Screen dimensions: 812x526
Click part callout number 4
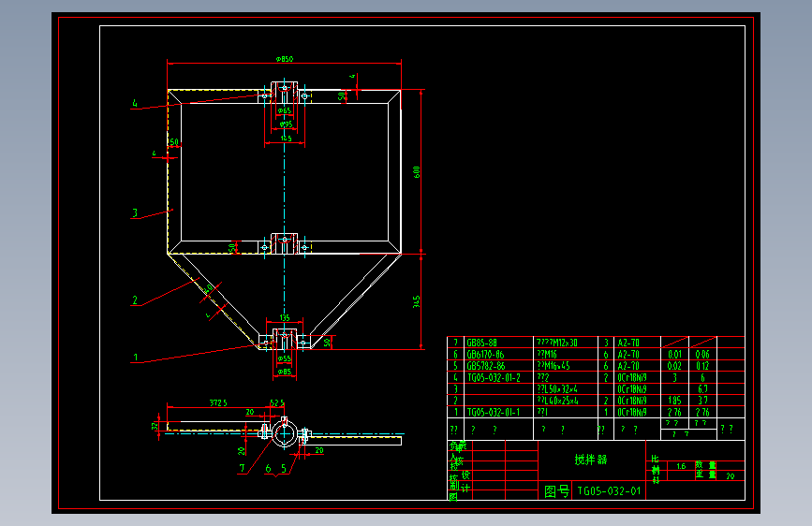(135, 103)
